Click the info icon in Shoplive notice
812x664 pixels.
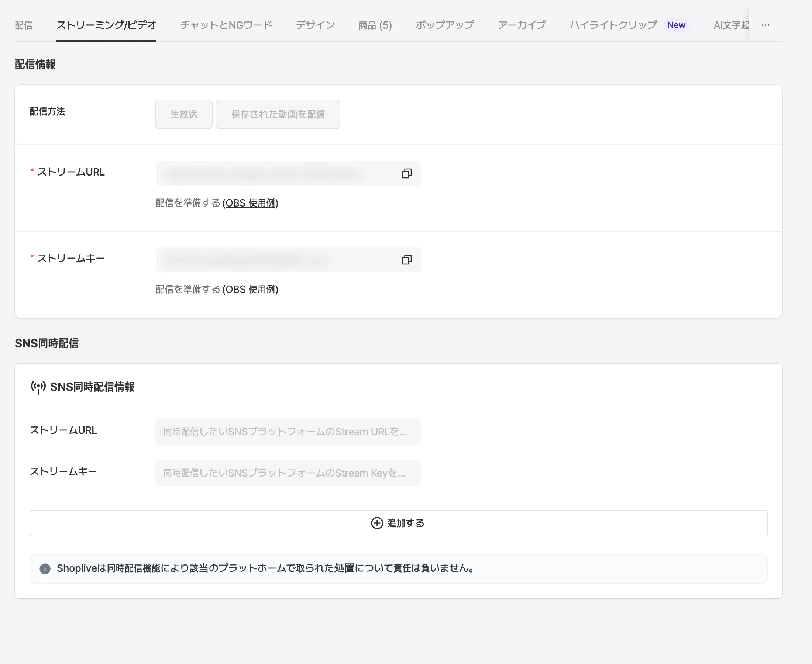45,569
